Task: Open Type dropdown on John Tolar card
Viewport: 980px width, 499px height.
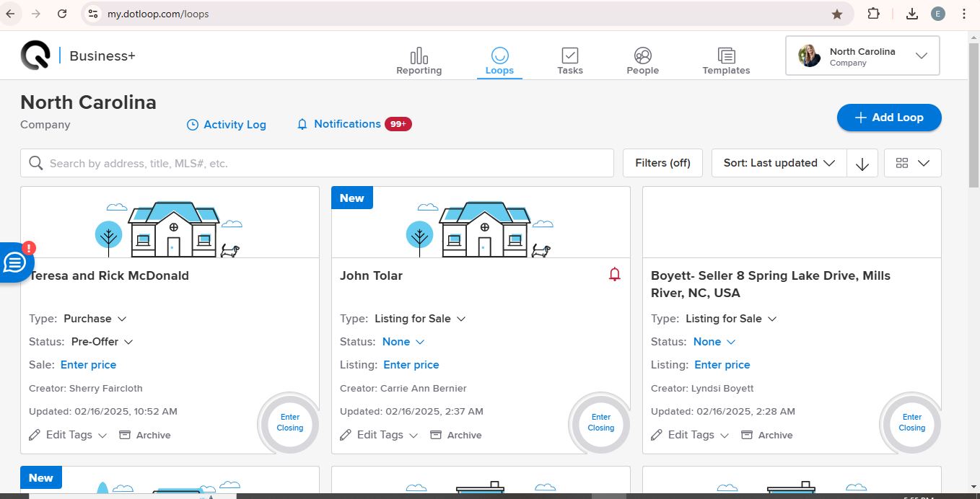Action: (421, 319)
